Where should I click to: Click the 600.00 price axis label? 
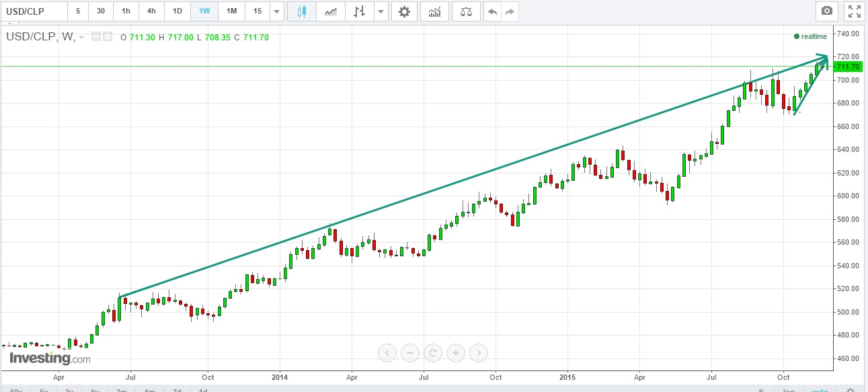tap(848, 196)
